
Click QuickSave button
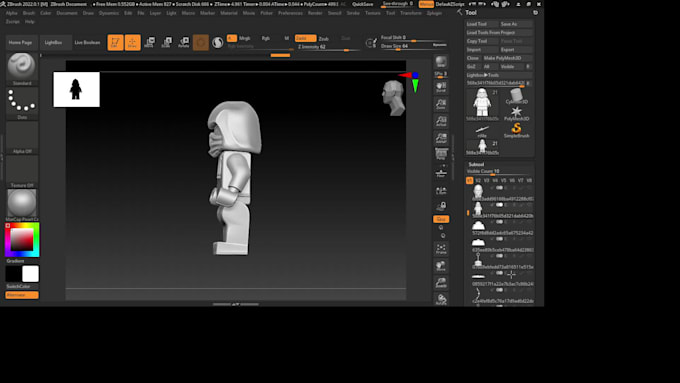(x=363, y=4)
